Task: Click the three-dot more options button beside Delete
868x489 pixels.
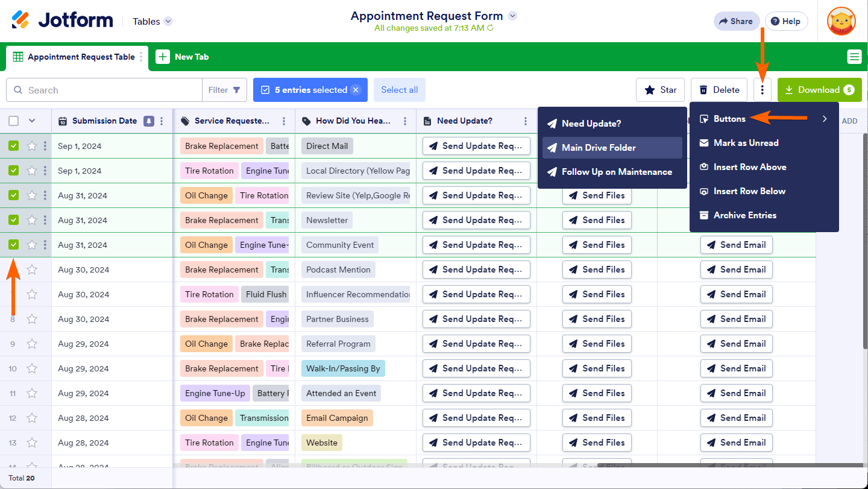Action: point(763,90)
